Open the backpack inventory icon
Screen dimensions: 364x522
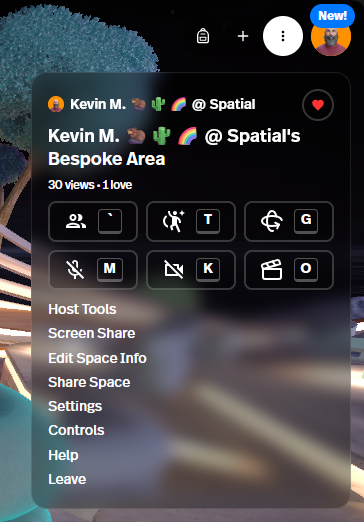pyautogui.click(x=203, y=36)
